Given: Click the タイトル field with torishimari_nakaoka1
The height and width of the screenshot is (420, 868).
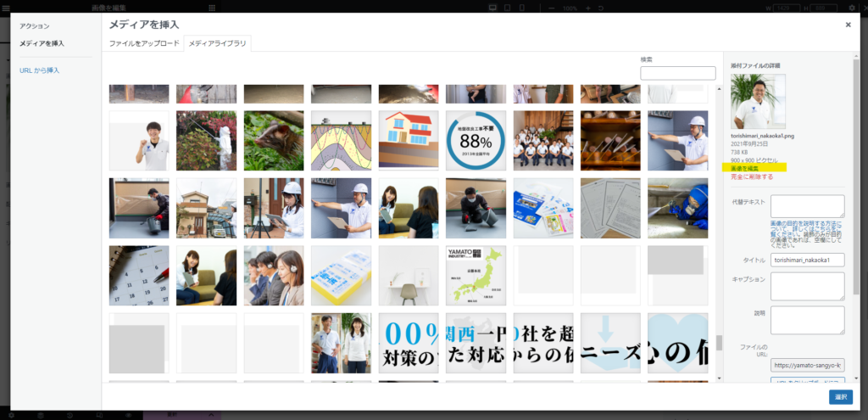Looking at the screenshot, I should 808,260.
